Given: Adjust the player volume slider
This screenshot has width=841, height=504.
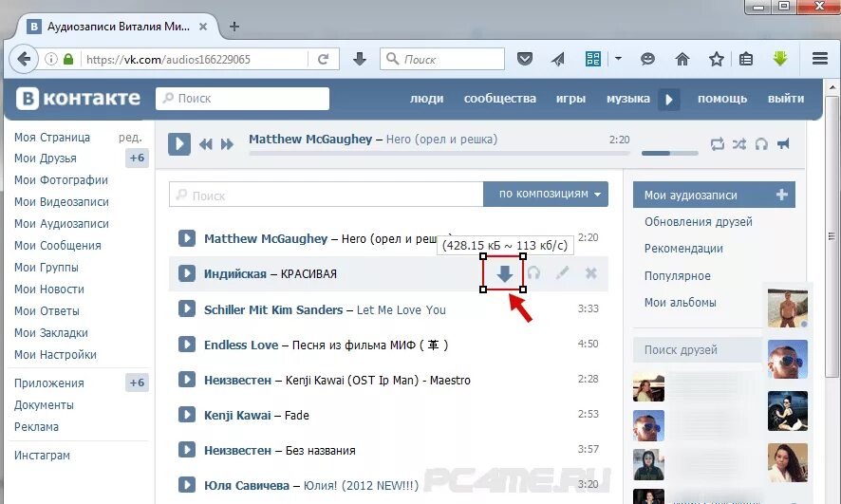Looking at the screenshot, I should [x=670, y=154].
